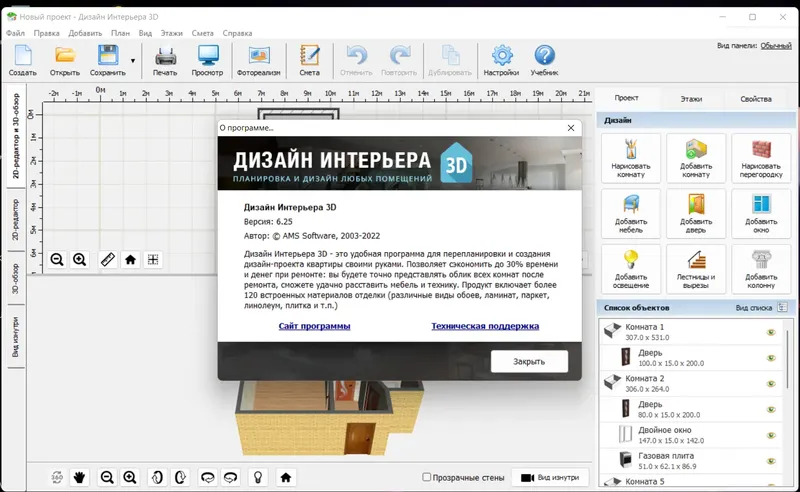Hide Двойное окно via eye icon
Screen dimensions: 800x492
click(771, 435)
